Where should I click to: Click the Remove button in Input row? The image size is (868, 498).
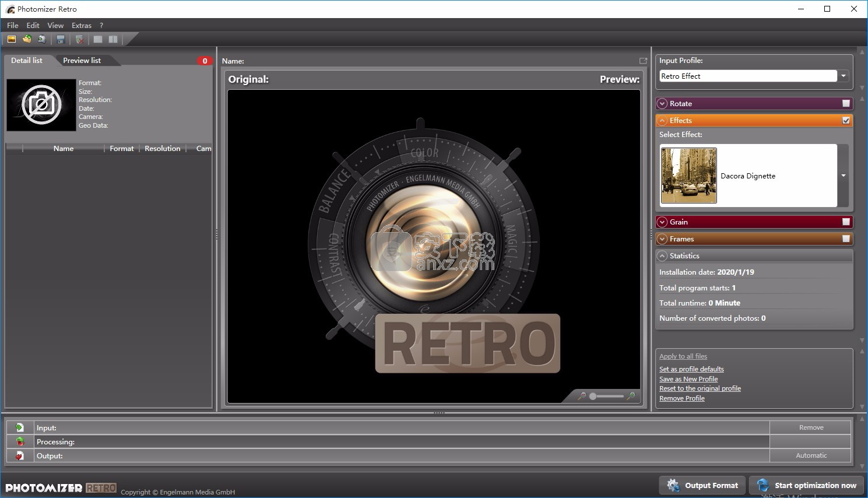coord(811,427)
